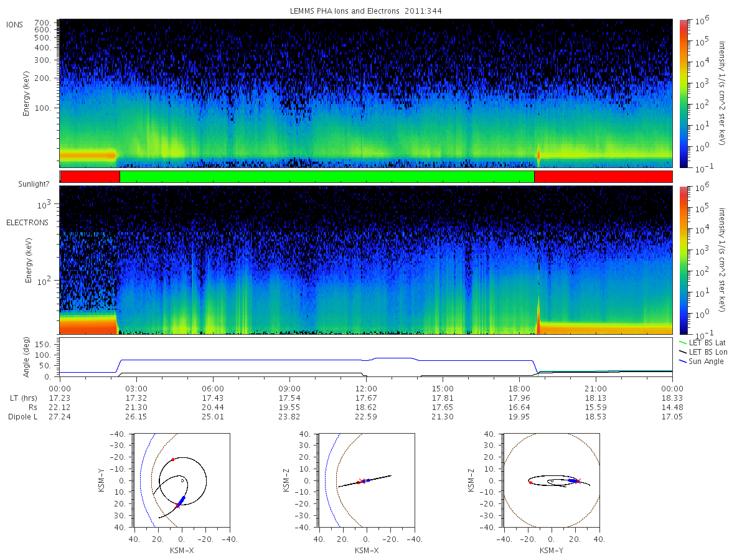This screenshot has height=560, width=747.
Task: Select the Dipole L value 17.05
Action: click(672, 417)
